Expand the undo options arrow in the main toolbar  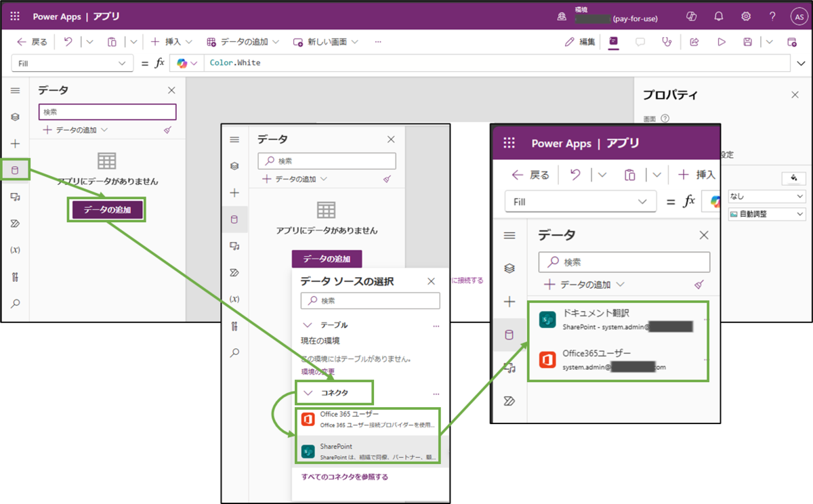pyautogui.click(x=89, y=42)
